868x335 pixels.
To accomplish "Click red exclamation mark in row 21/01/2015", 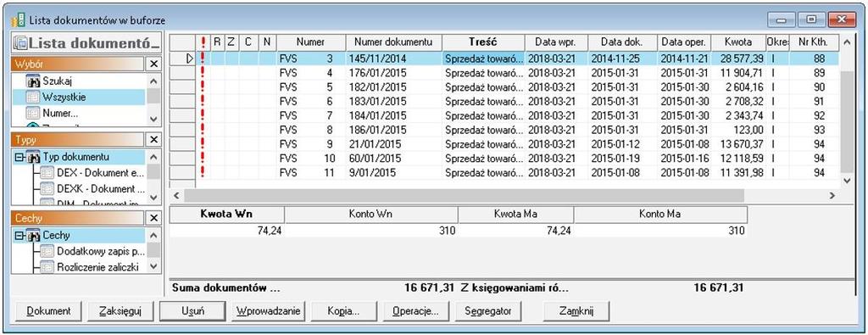I will [203, 144].
